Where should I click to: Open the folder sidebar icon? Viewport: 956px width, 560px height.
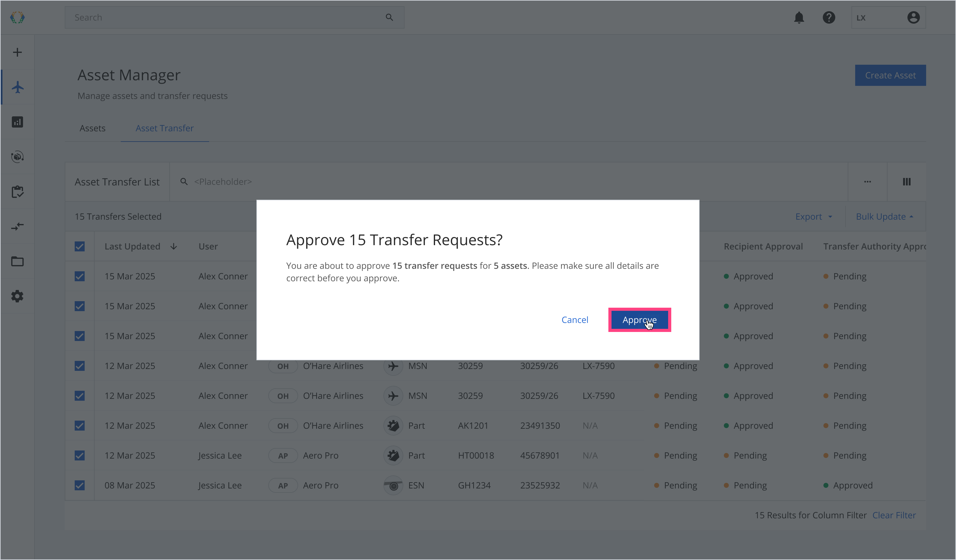click(x=17, y=261)
